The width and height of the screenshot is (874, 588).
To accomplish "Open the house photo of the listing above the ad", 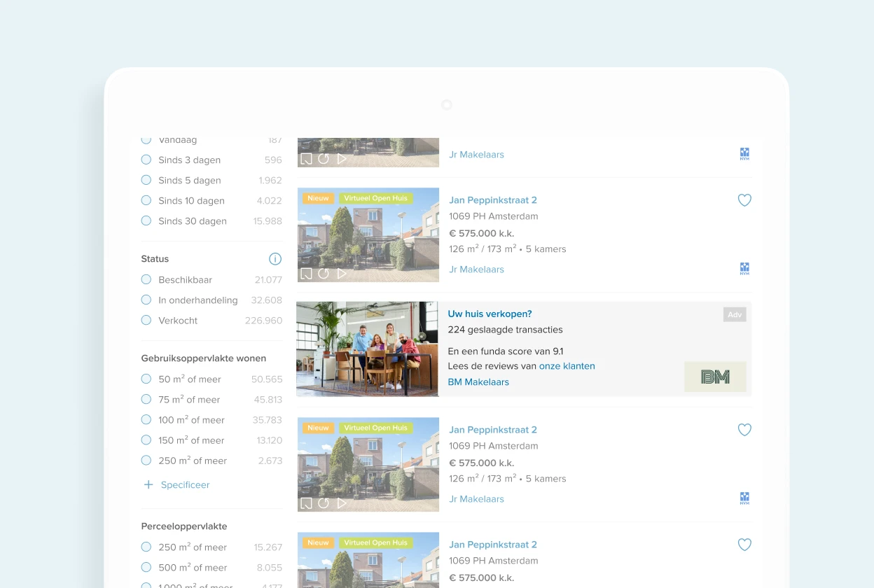I will 368,234.
